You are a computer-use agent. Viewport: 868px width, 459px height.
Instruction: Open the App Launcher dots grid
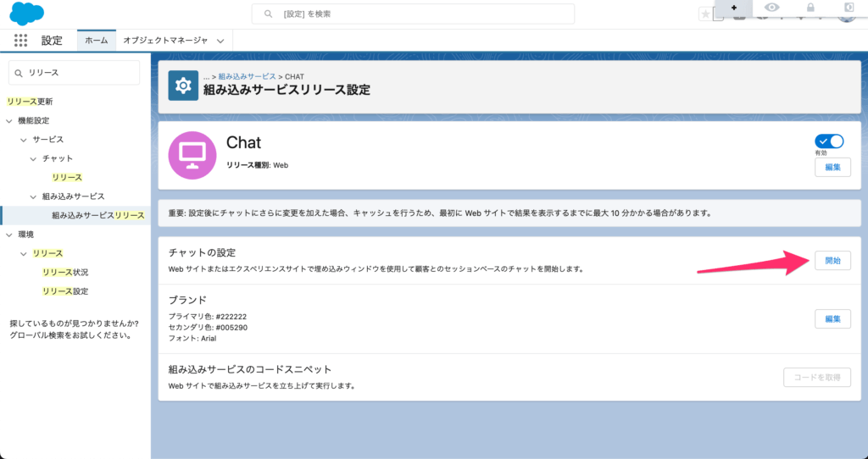pyautogui.click(x=20, y=41)
